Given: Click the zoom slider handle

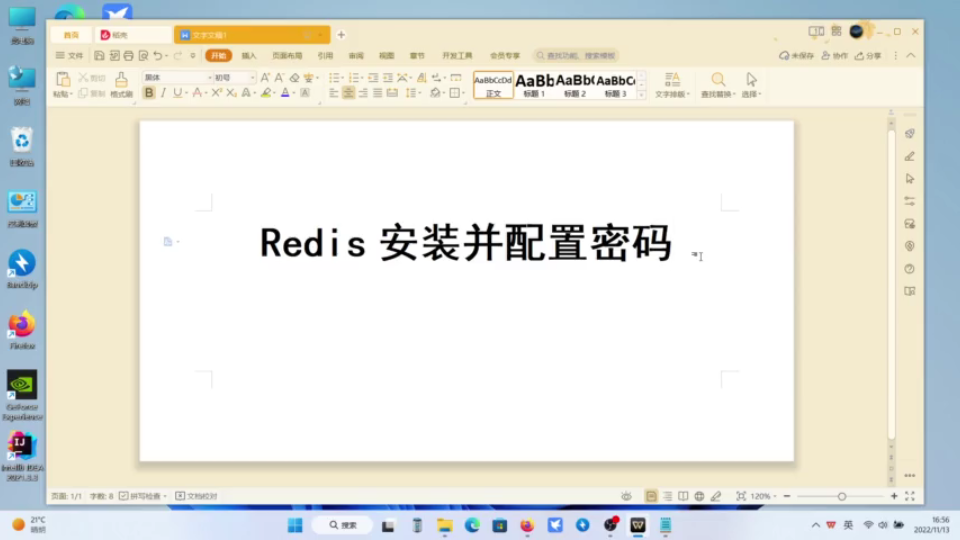Looking at the screenshot, I should tap(842, 496).
